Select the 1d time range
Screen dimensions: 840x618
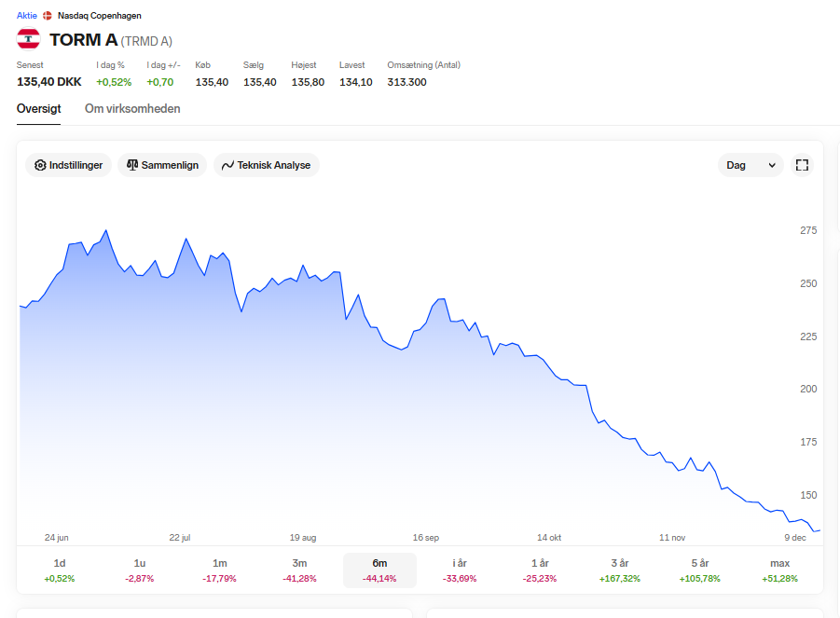click(60, 570)
